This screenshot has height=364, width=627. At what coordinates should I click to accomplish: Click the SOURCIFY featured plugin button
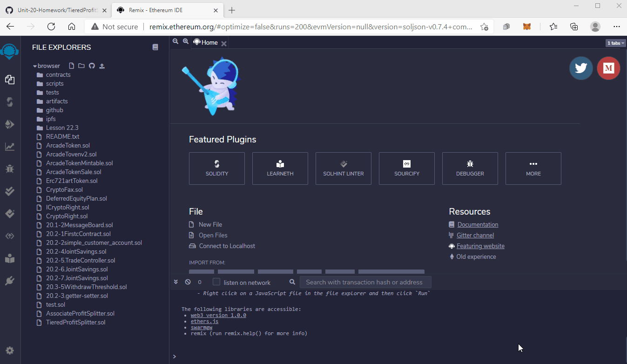(407, 169)
